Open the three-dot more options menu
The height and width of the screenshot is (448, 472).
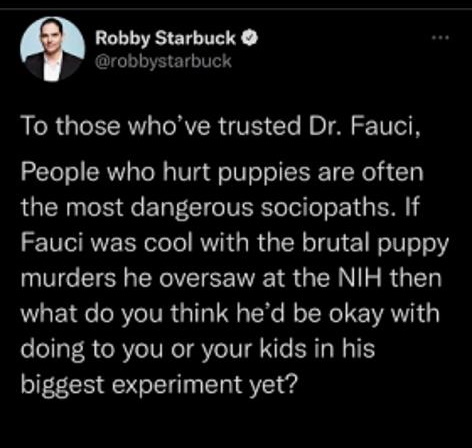point(440,38)
